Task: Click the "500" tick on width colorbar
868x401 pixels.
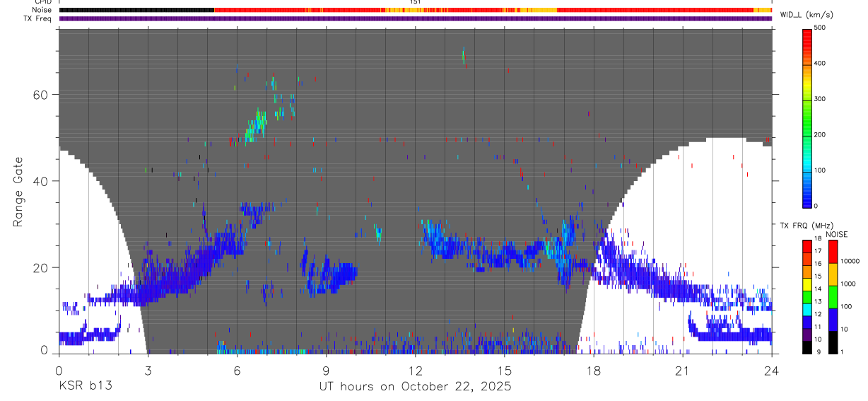Action: 820,28
